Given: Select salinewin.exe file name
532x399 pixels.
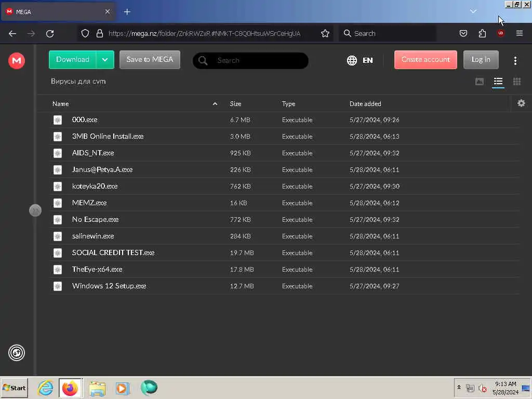Looking at the screenshot, I should (93, 236).
